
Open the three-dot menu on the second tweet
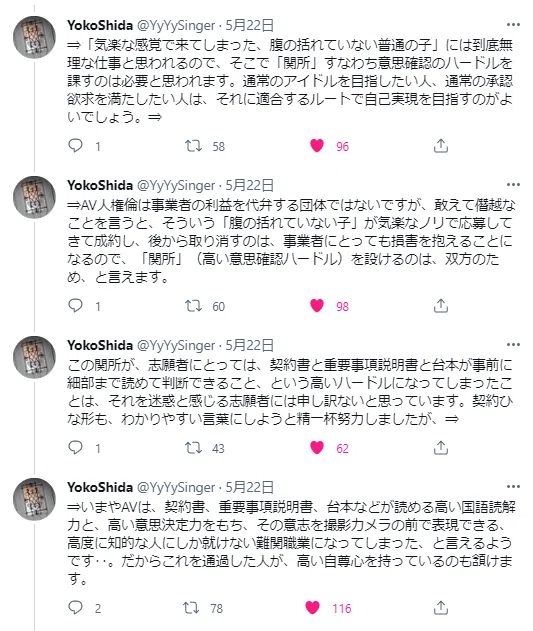pos(513,185)
